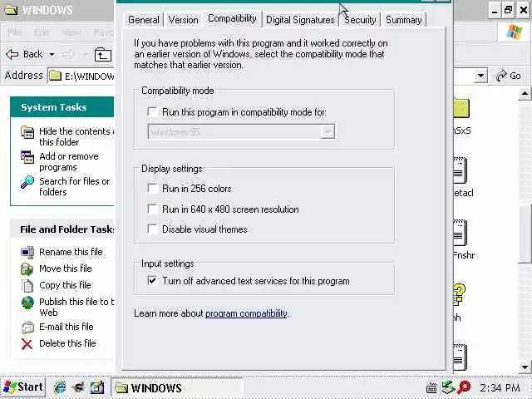532x399 pixels.
Task: Open the Summary tab
Action: pyautogui.click(x=403, y=20)
